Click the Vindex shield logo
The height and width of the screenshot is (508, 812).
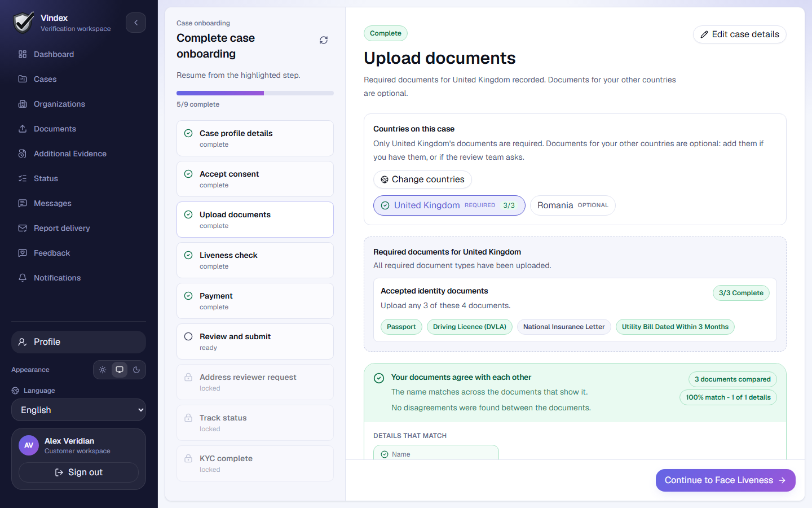(x=23, y=23)
